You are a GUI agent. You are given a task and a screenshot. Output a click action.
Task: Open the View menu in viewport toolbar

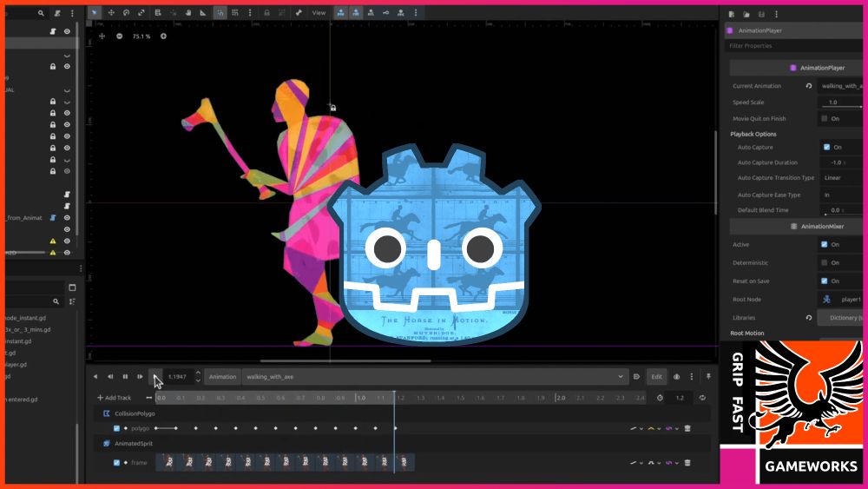pyautogui.click(x=319, y=13)
